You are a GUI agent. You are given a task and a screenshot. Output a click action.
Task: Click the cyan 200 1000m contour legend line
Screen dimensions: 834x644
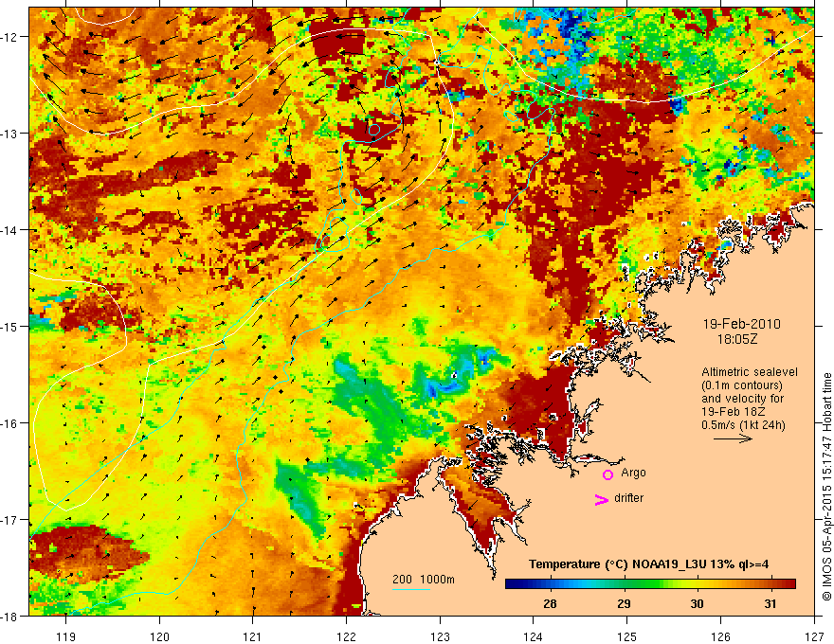[411, 589]
